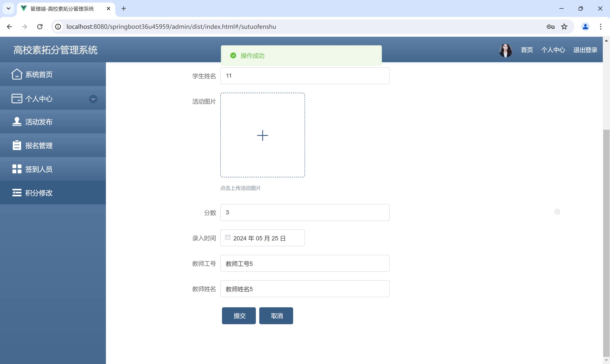The image size is (610, 364).
Task: Expand the 个人中心 sidebar chevron
Action: (93, 99)
